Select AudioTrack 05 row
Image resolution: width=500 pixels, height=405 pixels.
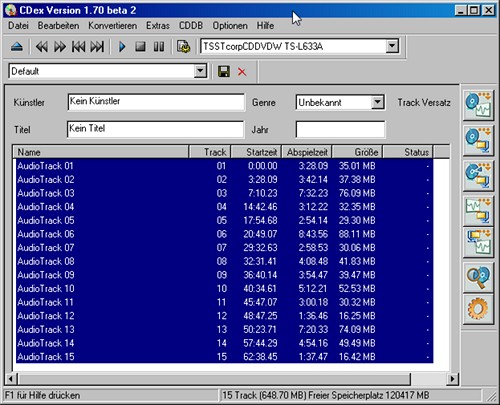(x=224, y=220)
